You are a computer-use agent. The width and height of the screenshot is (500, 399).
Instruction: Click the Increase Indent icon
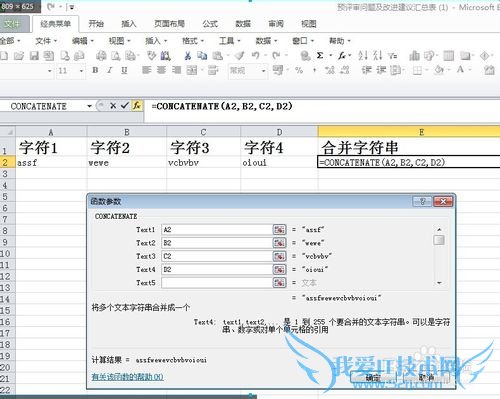[x=381, y=70]
